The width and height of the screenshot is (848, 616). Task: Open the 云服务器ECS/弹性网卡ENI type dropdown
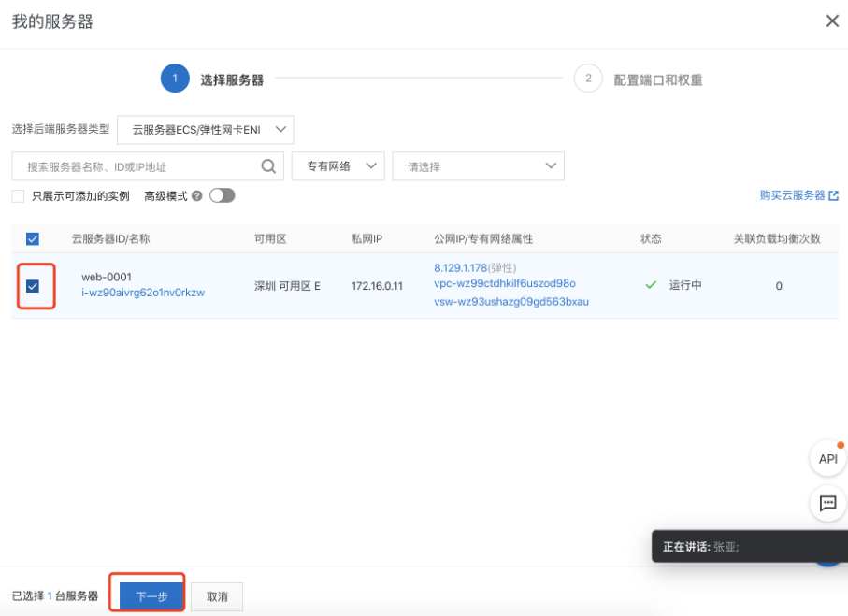tap(200, 130)
